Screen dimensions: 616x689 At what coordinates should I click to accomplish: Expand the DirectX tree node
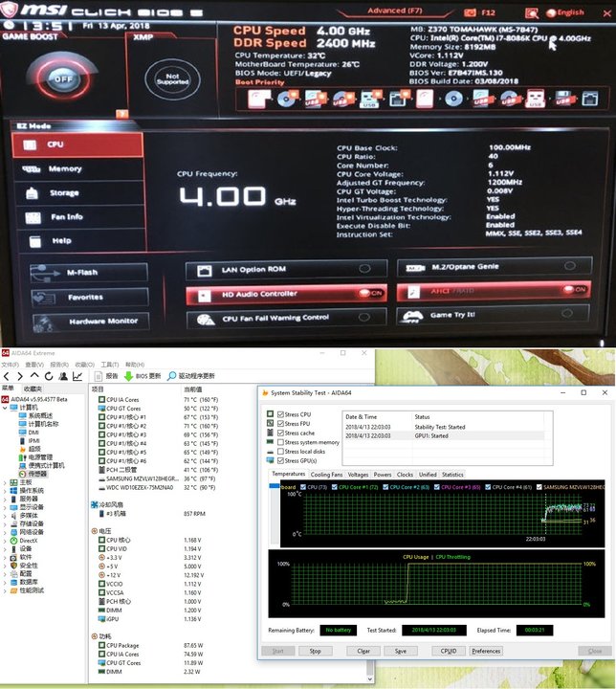click(x=5, y=541)
